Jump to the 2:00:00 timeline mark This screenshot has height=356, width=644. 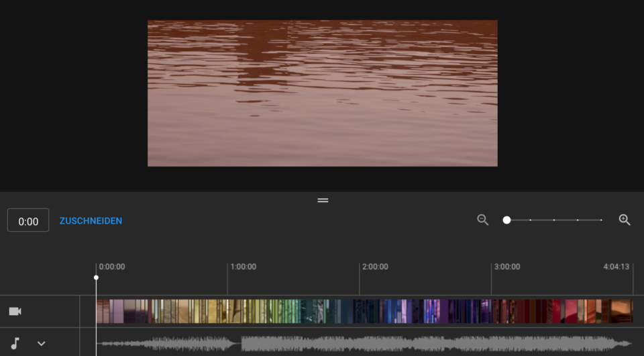point(374,267)
